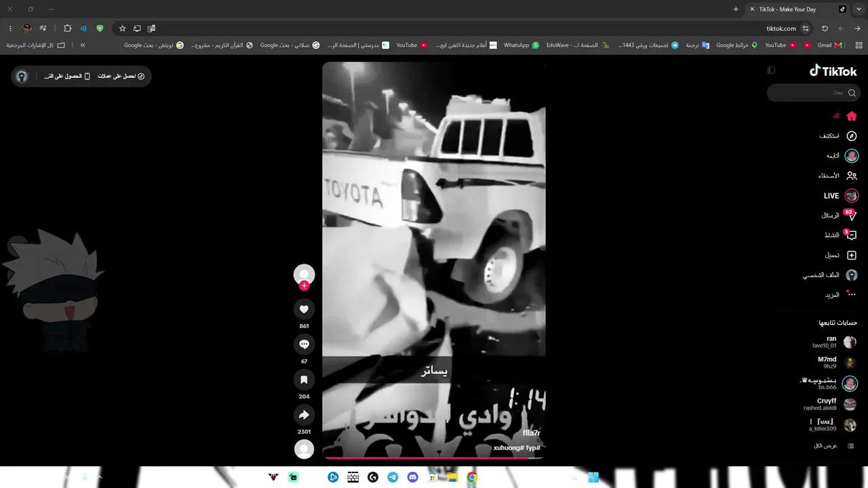
Task: Open Telegram from the taskbar
Action: 393,477
